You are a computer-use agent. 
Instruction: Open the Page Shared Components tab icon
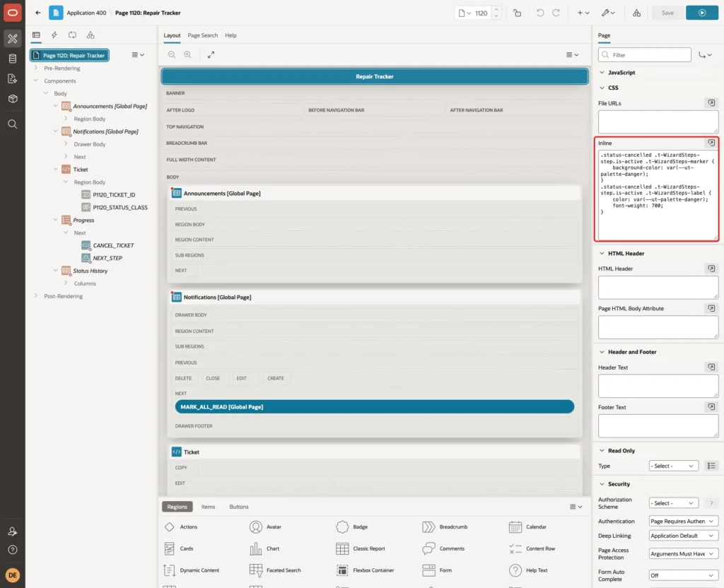point(90,35)
